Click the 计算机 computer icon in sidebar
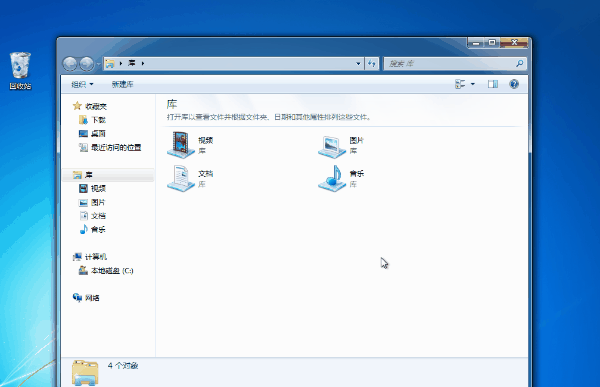This screenshot has width=600, height=387. coord(77,257)
